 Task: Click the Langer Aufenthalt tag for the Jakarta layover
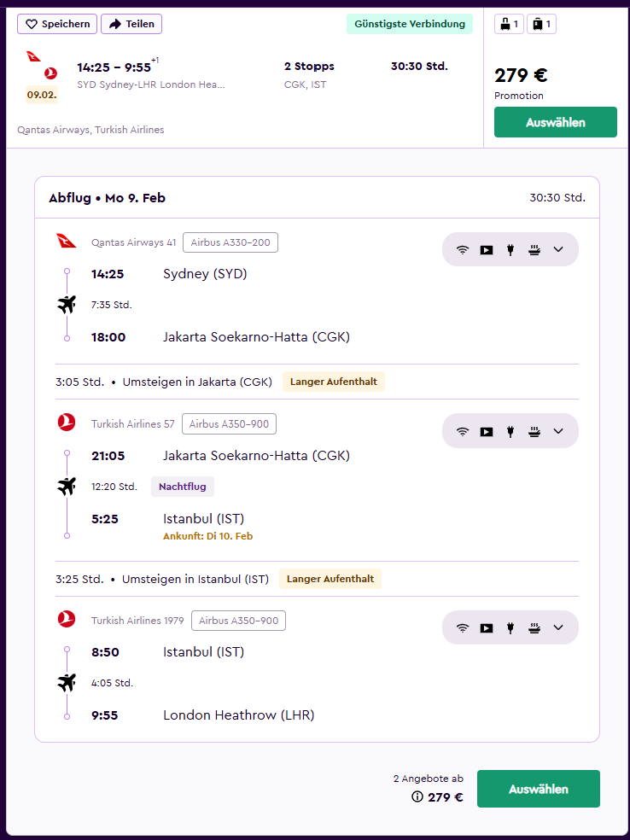click(x=334, y=382)
